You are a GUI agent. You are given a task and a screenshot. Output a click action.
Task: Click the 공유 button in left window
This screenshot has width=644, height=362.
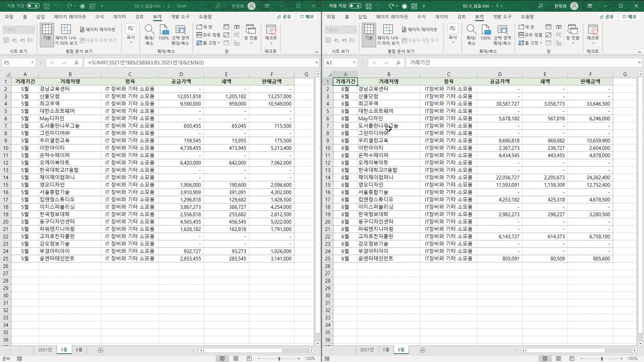click(x=284, y=17)
